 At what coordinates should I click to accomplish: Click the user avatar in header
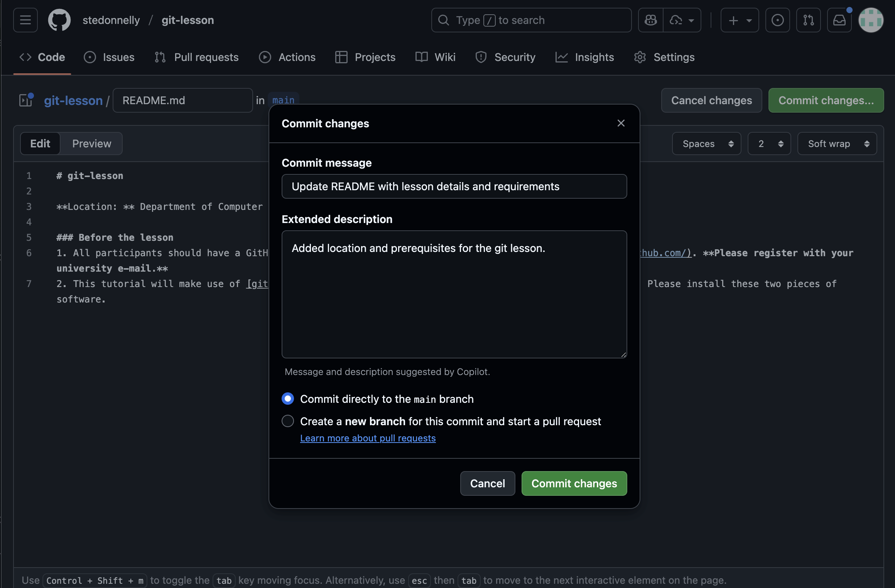coord(871,20)
